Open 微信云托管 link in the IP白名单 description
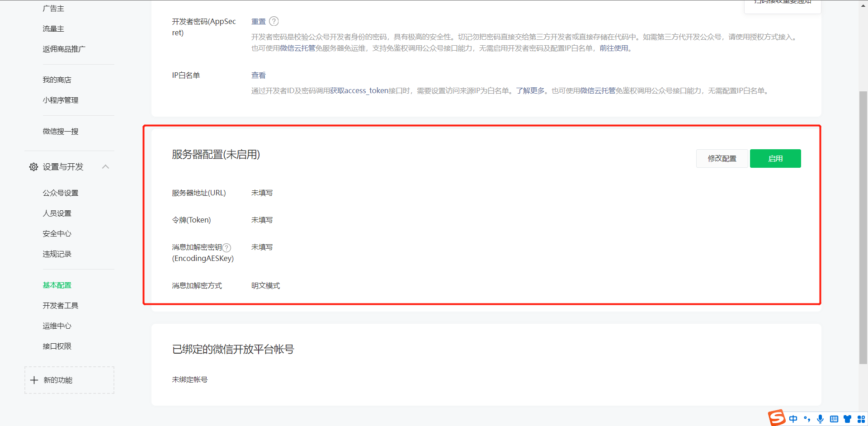This screenshot has width=868, height=426. (598, 91)
